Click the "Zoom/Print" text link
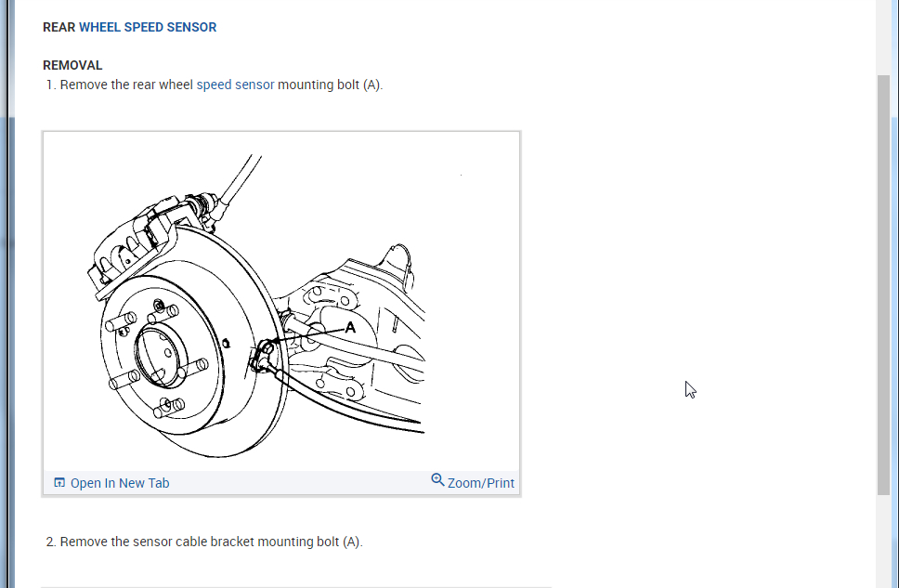Viewport: 899px width, 588px height. point(480,483)
